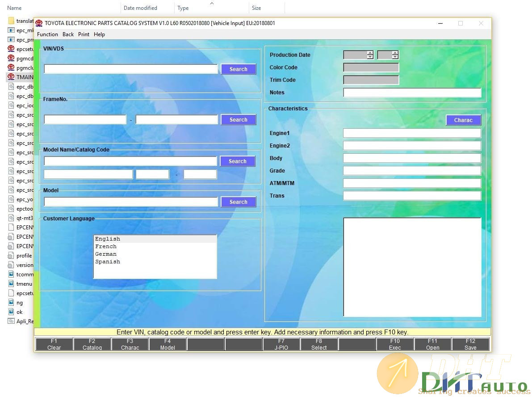Select French in the Customer Language list

tap(155, 246)
